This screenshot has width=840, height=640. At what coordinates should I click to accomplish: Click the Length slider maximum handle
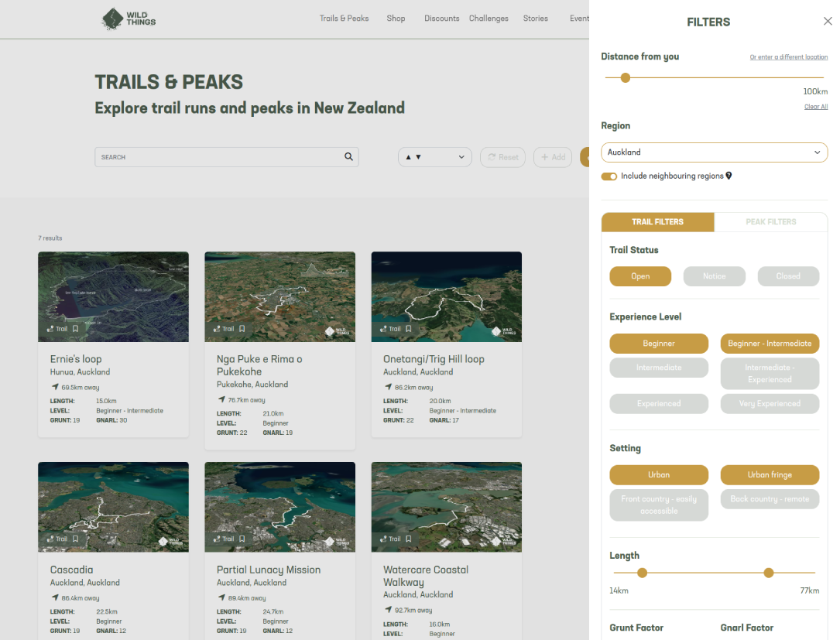click(769, 573)
